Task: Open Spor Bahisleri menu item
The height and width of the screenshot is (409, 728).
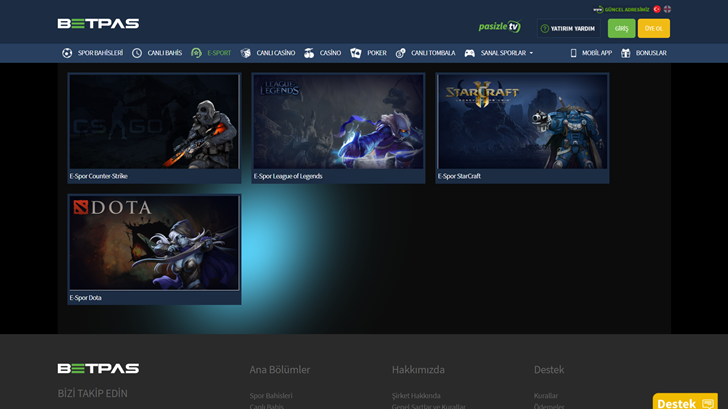Action: (100, 53)
